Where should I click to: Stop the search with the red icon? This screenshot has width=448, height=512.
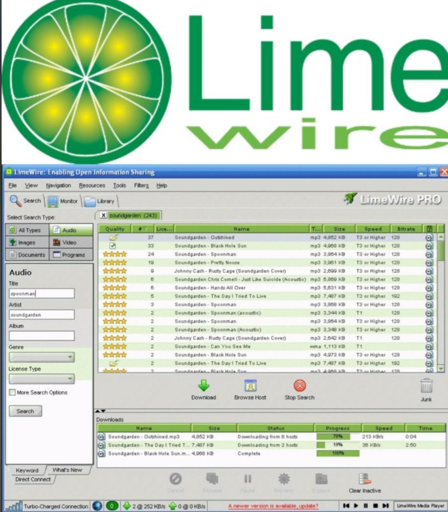coord(299,386)
